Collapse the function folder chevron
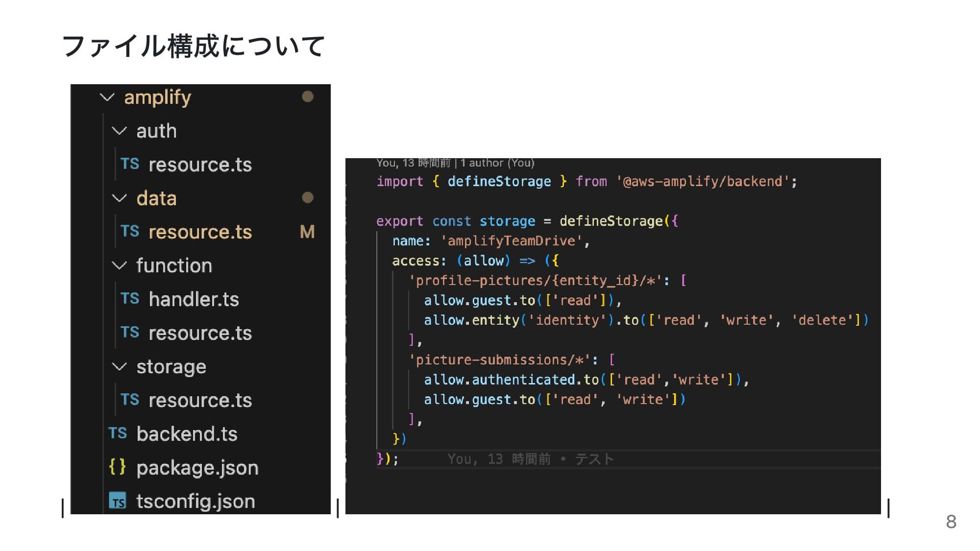Viewport: 980px width, 551px height. tap(119, 265)
